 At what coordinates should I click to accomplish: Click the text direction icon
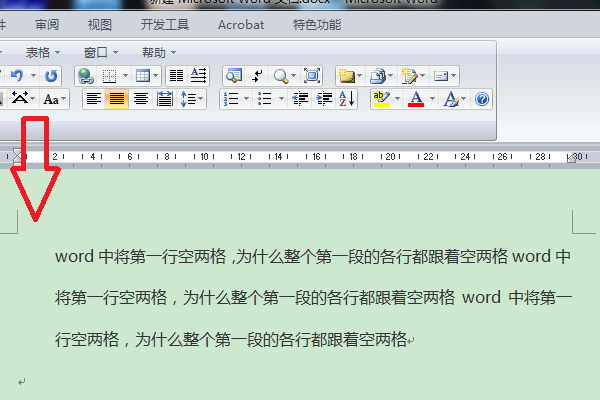(199, 75)
